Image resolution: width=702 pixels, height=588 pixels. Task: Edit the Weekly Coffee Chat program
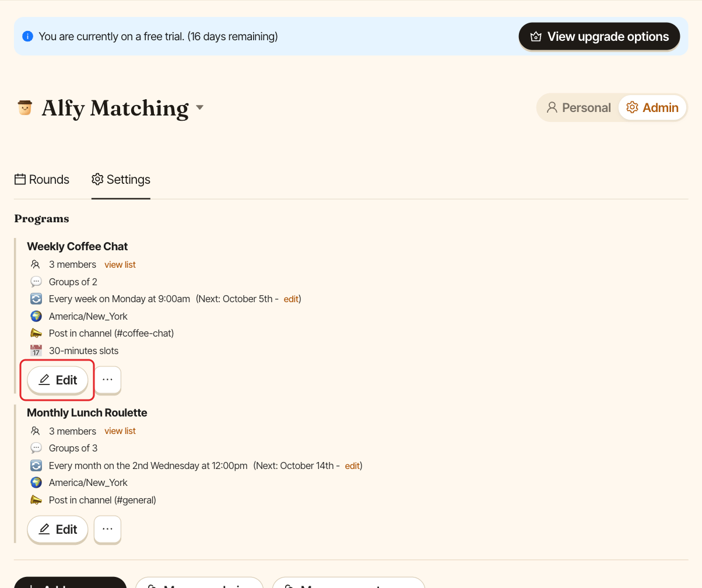pos(58,380)
